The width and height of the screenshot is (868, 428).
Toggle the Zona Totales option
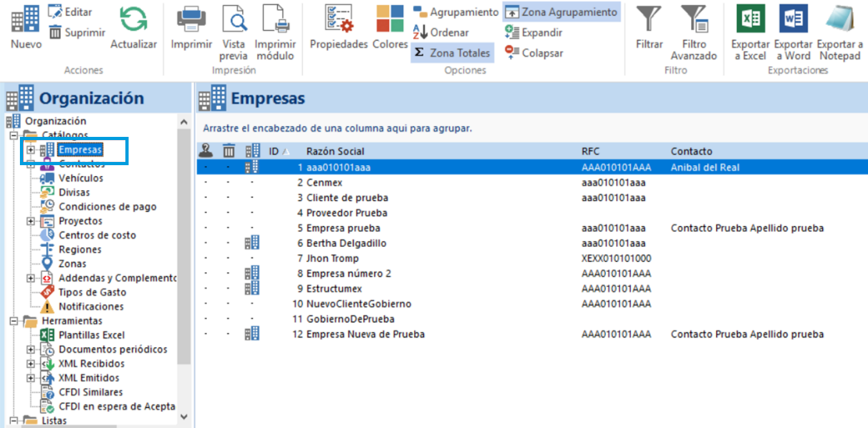452,53
